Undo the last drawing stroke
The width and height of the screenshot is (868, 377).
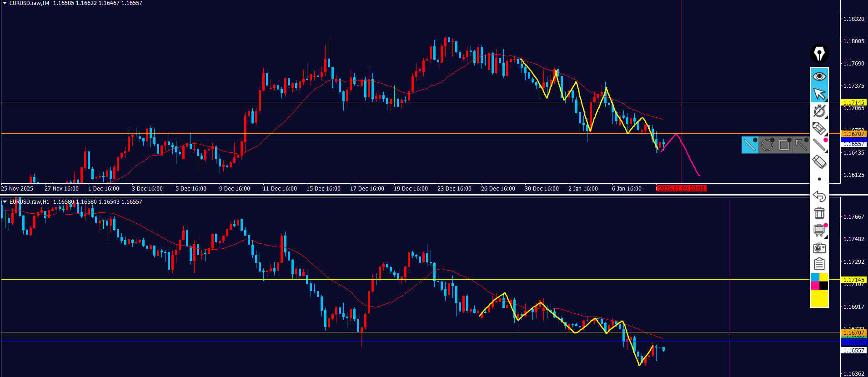click(819, 196)
